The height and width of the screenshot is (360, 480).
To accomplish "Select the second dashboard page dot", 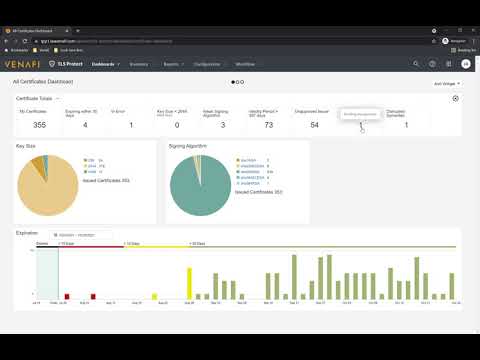I will pyautogui.click(x=238, y=82).
